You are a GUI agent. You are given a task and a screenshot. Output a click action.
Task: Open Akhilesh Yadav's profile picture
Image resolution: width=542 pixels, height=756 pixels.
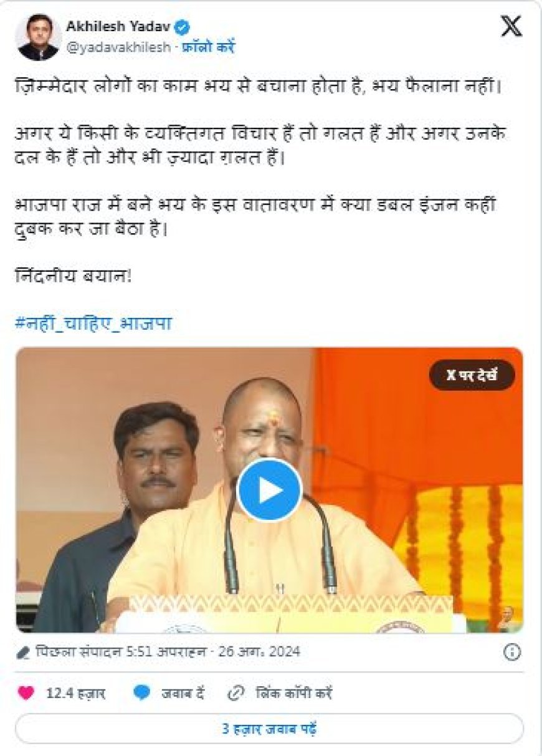38,37
